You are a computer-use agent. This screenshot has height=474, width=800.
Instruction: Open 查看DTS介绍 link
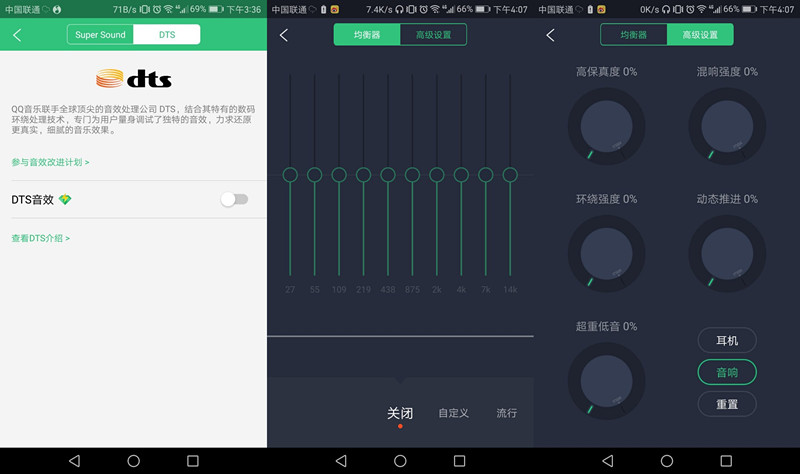pos(41,238)
